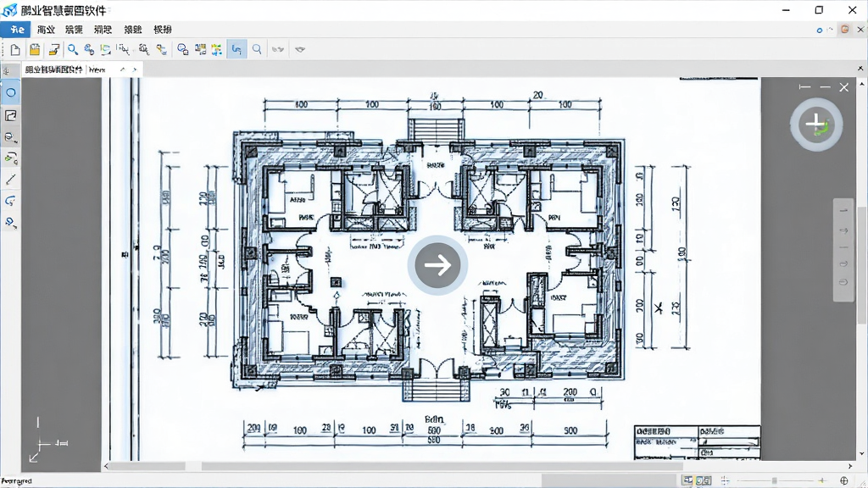Screen dimensions: 868x488
Task: Click the zoom slider handle in status bar
Action: point(774,481)
